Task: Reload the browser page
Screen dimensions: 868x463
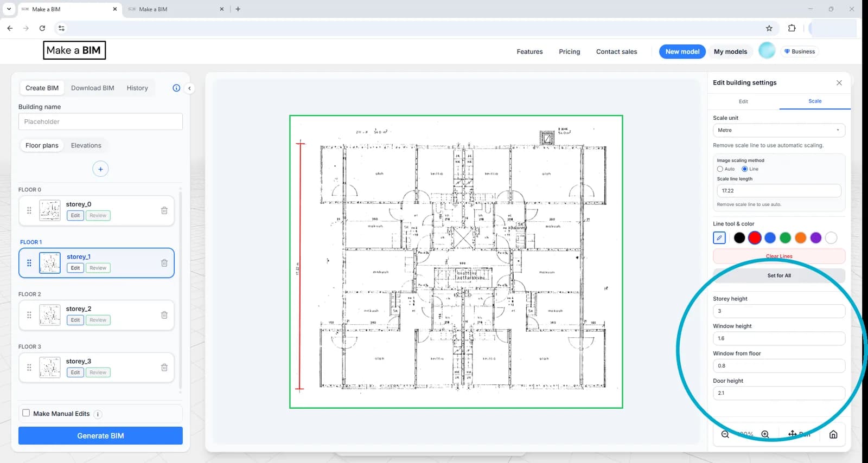Action: click(42, 28)
